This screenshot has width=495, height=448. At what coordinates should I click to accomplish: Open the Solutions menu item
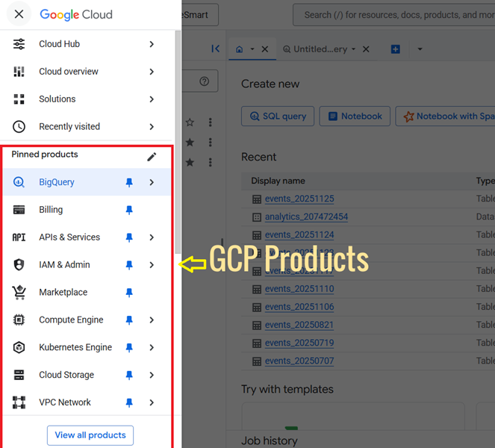[x=86, y=99]
